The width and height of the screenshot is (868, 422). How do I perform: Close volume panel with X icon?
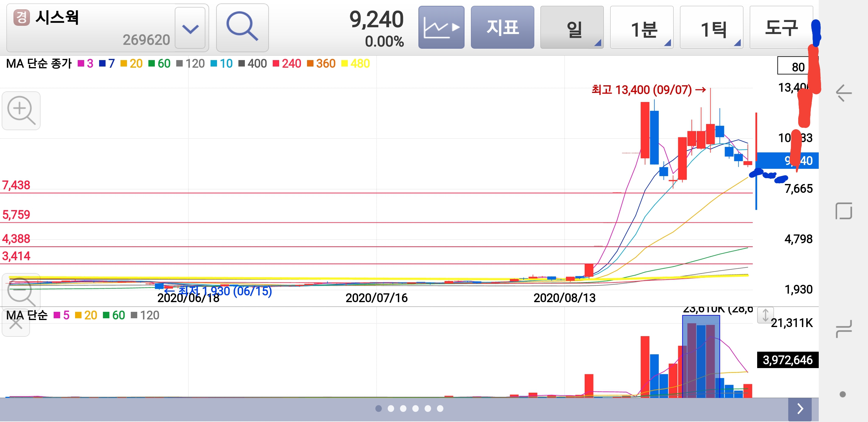(16, 324)
